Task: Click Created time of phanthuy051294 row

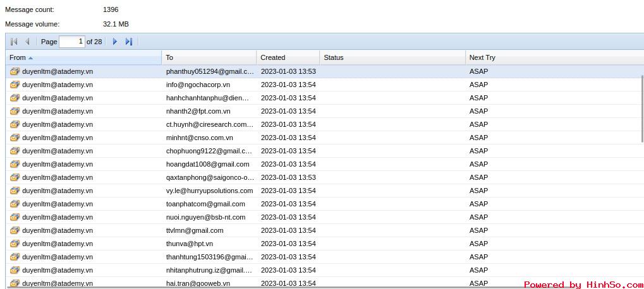Action: pos(288,71)
